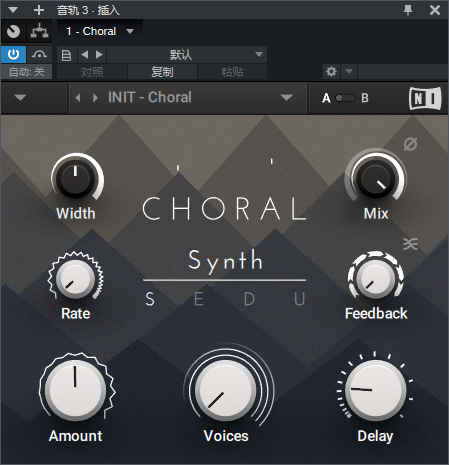Open the NI plugin main menu arrow

coord(20,98)
